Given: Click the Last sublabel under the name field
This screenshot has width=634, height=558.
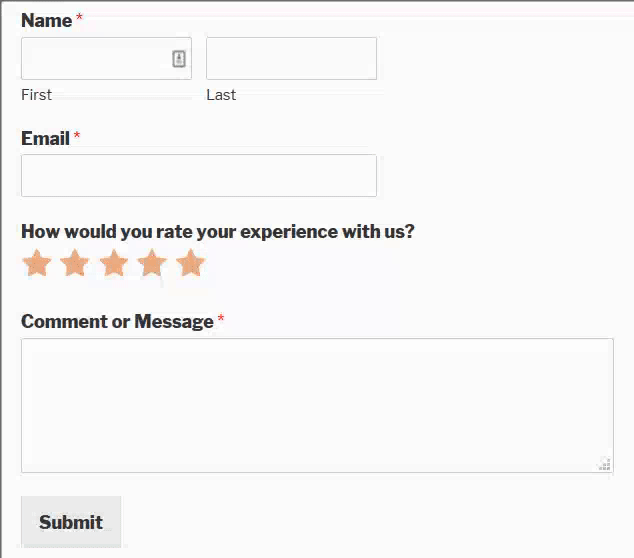Looking at the screenshot, I should tap(221, 95).
